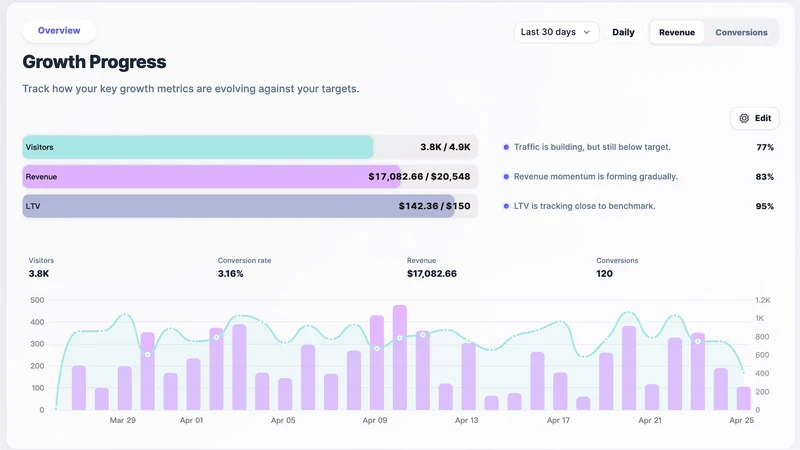The width and height of the screenshot is (800, 450).
Task: Open the Overview tab
Action: pos(59,31)
